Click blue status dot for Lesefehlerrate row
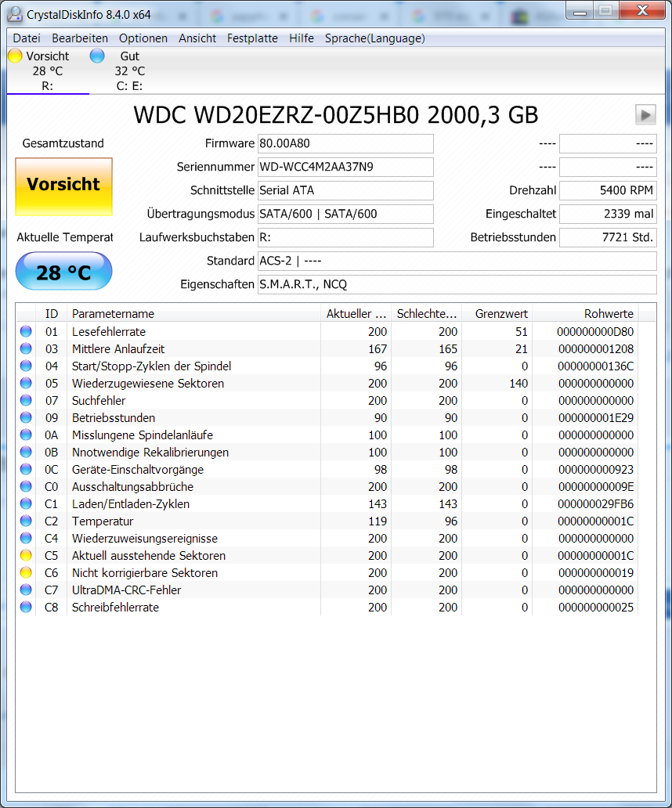The height and width of the screenshot is (808, 672). [26, 331]
